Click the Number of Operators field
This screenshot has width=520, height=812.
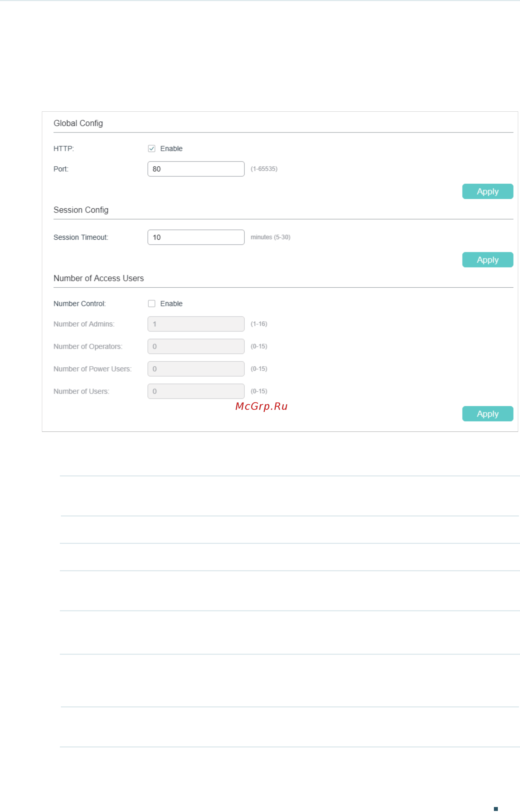(x=196, y=346)
